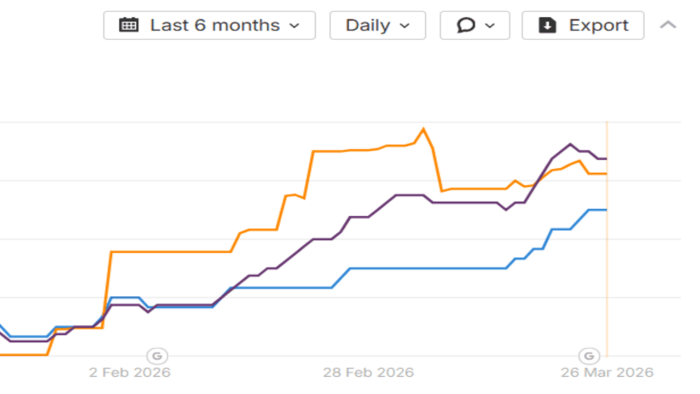Click the 28 Feb 2026 axis label

tap(368, 372)
